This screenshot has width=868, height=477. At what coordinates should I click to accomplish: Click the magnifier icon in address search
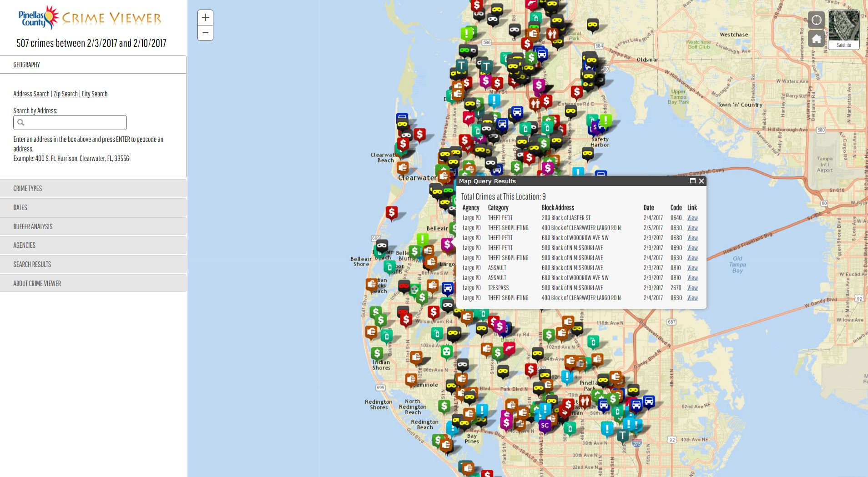[x=21, y=122]
